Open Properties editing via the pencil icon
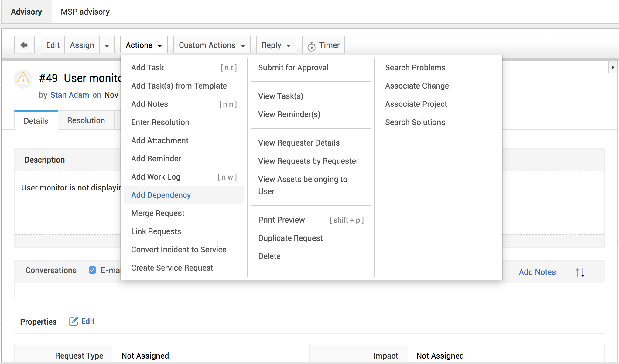619x364 pixels. click(x=74, y=321)
